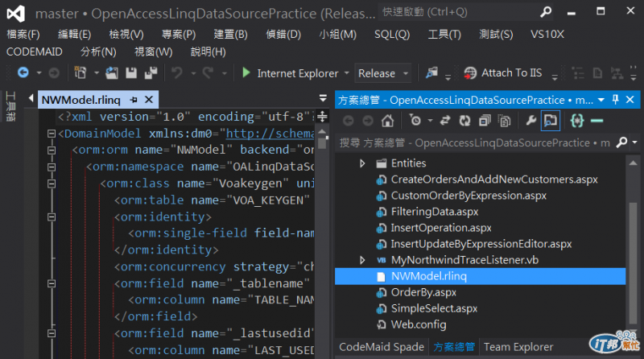The height and width of the screenshot is (359, 644).
Task: Click the Redo toolbar icon
Action: pos(208,73)
